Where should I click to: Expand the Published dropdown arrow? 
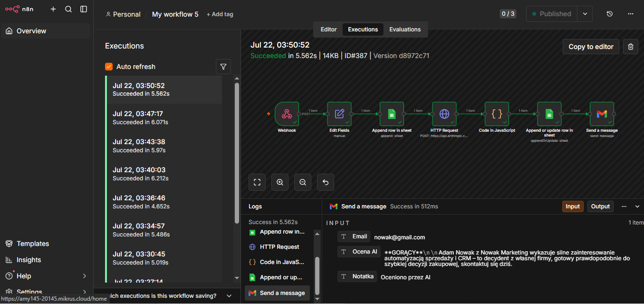pos(585,14)
